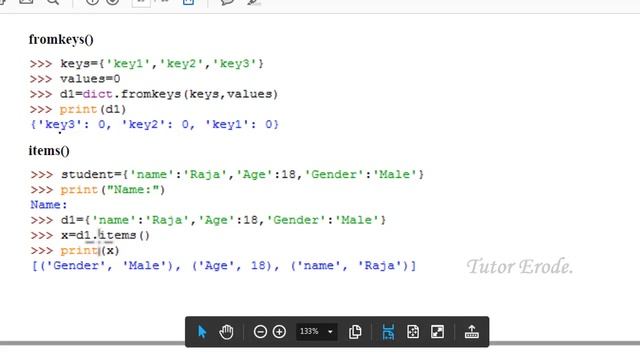Select the highlighter pen tool
This screenshot has width=640, height=360.
point(253,2)
